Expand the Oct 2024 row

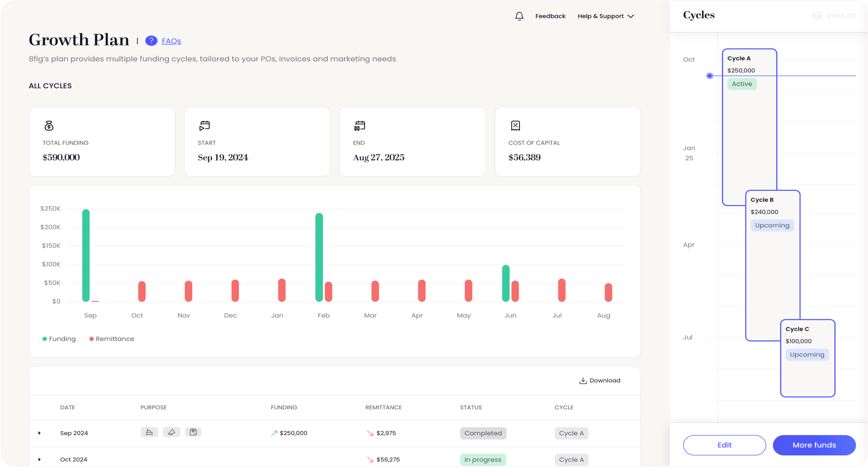pos(39,459)
